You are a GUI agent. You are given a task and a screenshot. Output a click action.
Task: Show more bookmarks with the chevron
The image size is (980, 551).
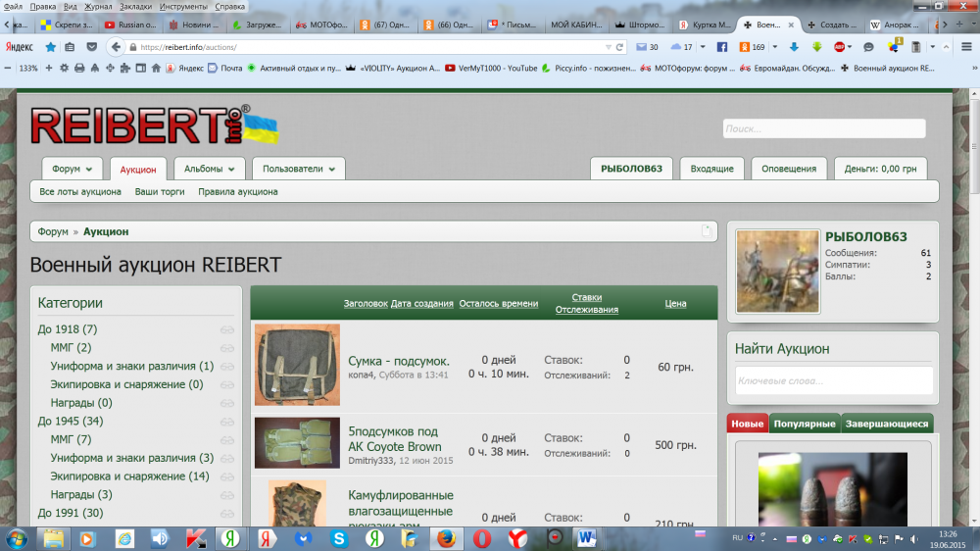click(974, 69)
